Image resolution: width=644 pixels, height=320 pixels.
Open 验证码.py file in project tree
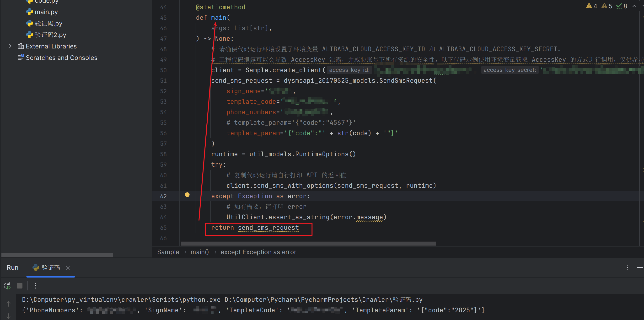point(48,23)
